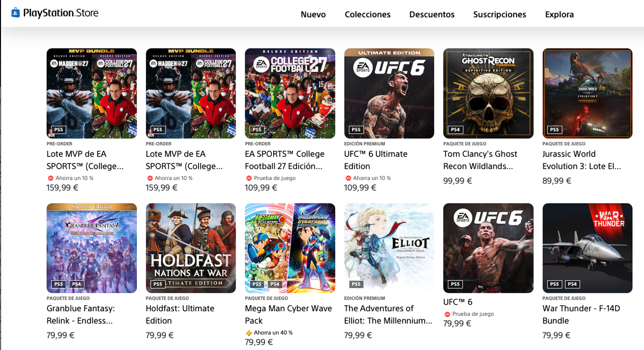This screenshot has height=350, width=644.
Task: Click PS4 badge on Mega Man cover
Action: click(275, 284)
